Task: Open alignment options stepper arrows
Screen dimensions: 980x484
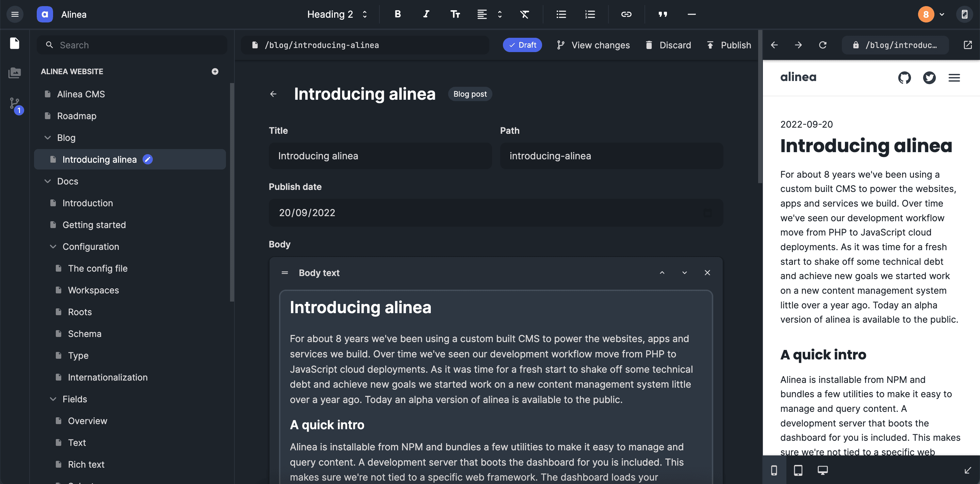Action: pos(500,14)
